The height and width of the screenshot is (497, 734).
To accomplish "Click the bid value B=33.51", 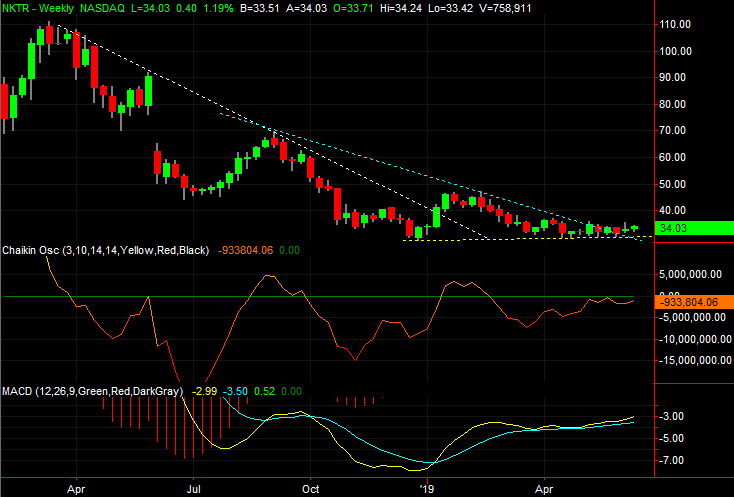I will (x=260, y=8).
